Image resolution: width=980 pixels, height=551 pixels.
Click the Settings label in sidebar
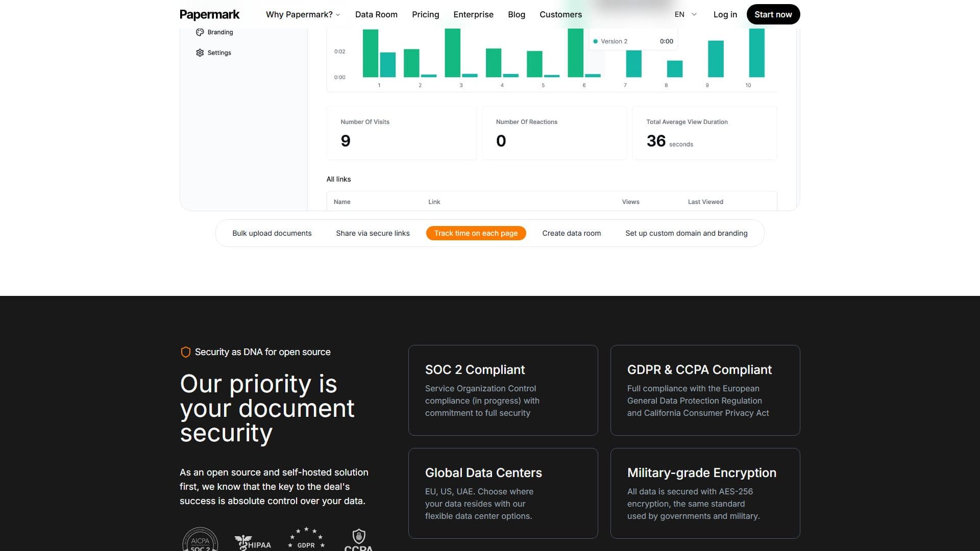pyautogui.click(x=219, y=53)
